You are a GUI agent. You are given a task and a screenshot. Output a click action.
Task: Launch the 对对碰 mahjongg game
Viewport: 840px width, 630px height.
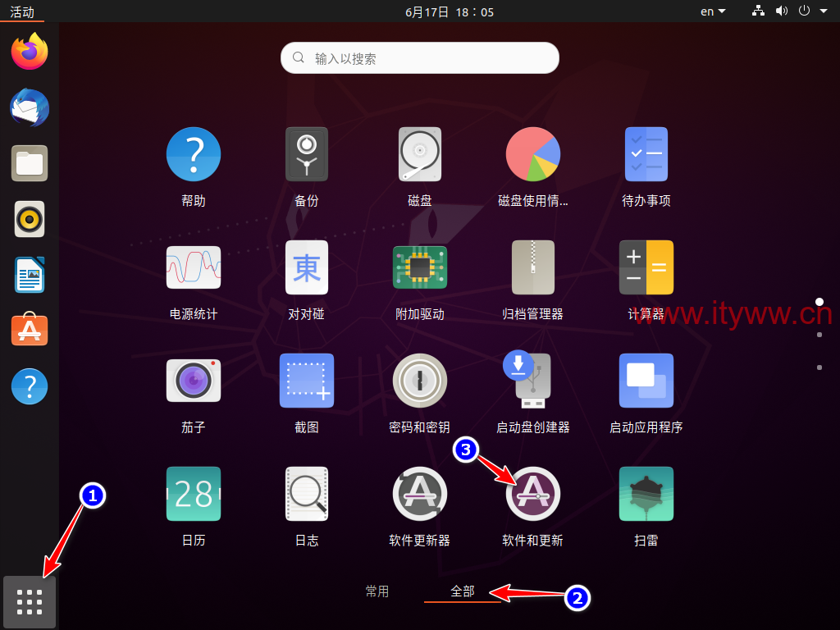click(x=307, y=267)
